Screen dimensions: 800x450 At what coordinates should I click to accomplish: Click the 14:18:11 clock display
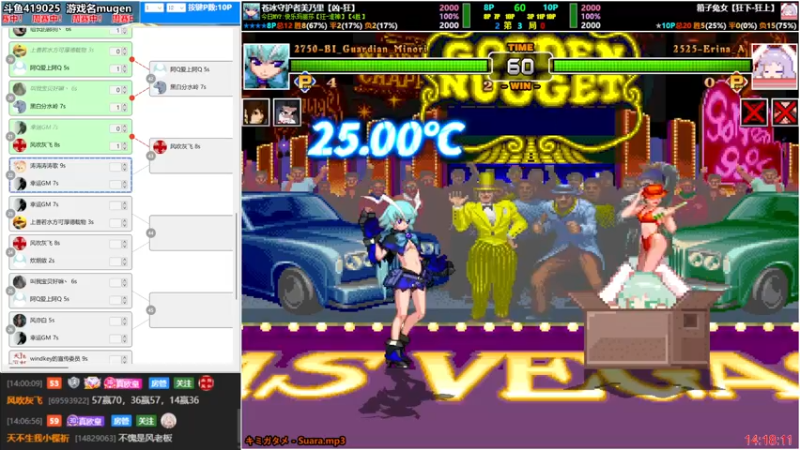click(768, 440)
